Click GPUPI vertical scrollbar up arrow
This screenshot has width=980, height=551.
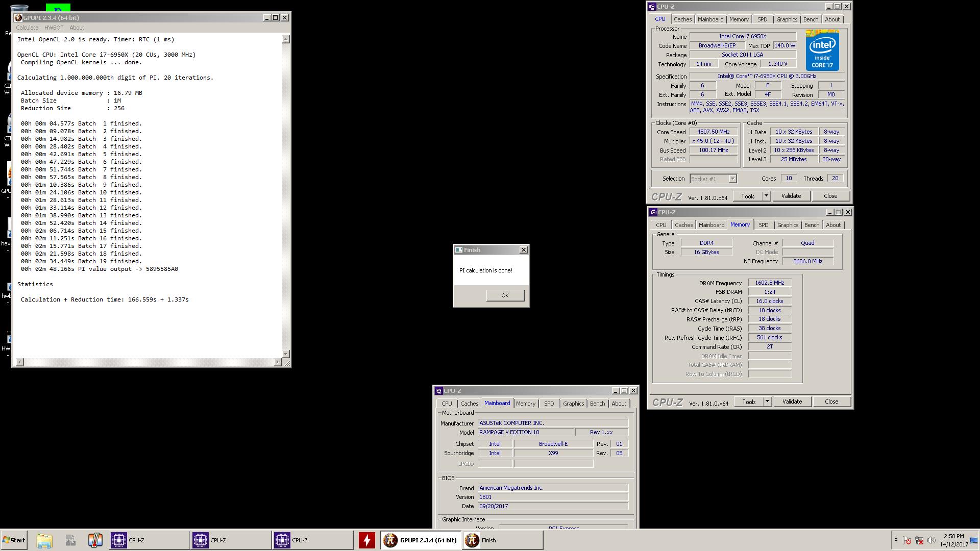tap(286, 39)
